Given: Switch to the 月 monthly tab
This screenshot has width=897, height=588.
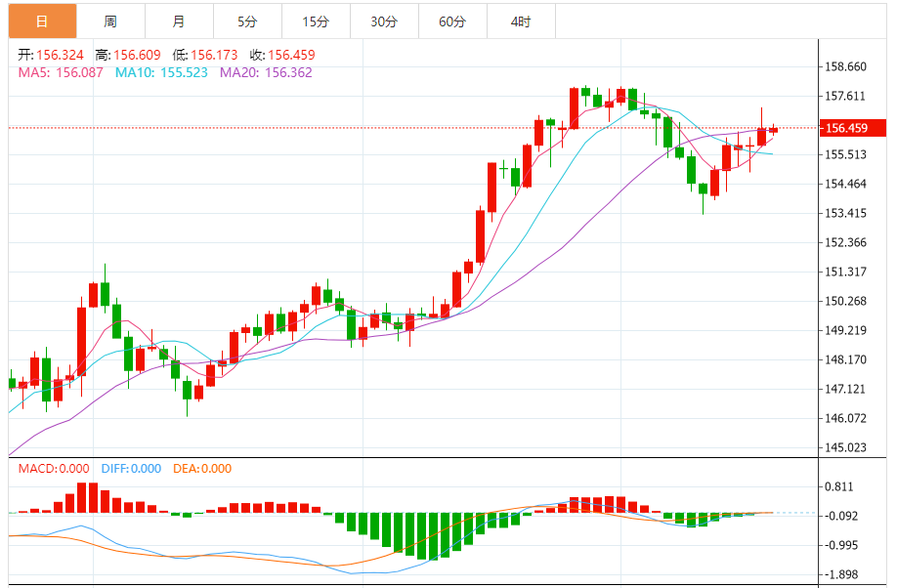Looking at the screenshot, I should coord(179,21).
